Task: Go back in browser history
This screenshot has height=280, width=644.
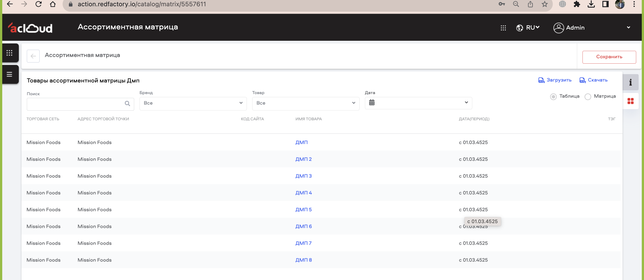Action: (x=10, y=4)
